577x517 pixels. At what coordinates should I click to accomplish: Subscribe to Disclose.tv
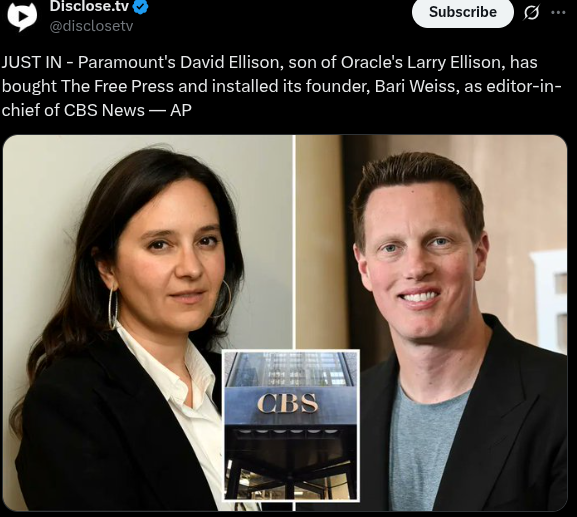click(x=463, y=13)
